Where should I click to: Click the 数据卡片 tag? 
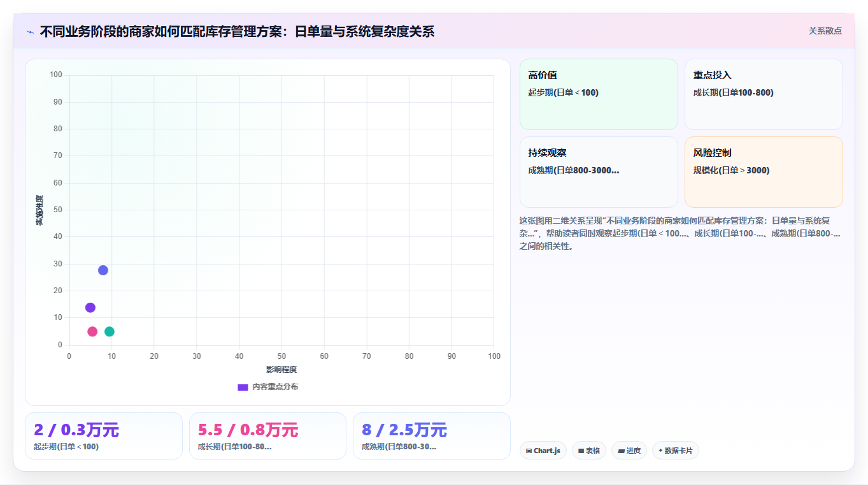tap(676, 451)
